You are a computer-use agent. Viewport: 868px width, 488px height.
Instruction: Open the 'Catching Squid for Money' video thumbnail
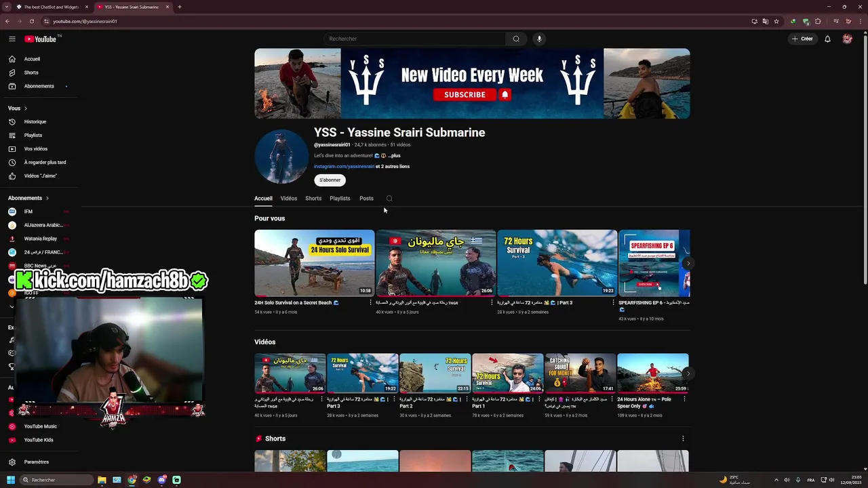click(x=580, y=373)
